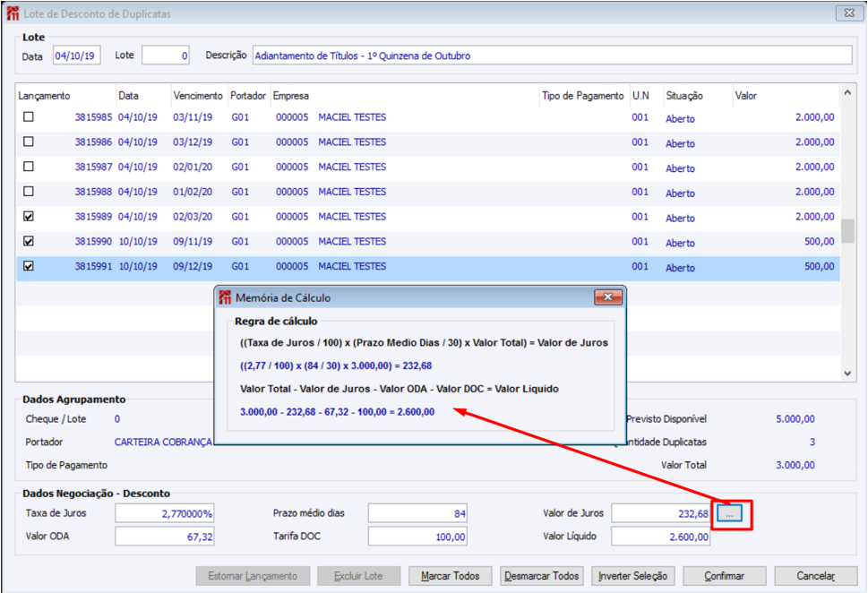868x593 pixels.
Task: Focus the Prazo médio dias field
Action: tap(417, 513)
